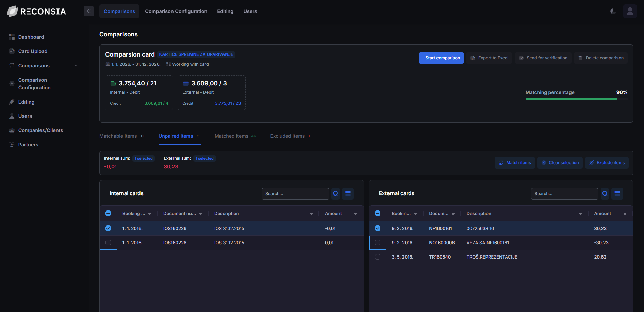Open Comparison Configuration in top navigation
The image size is (644, 312).
click(x=176, y=11)
